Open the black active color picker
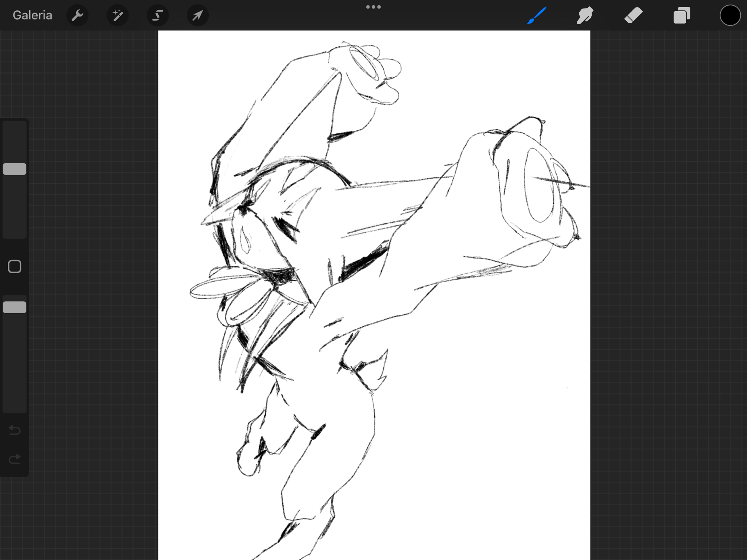The image size is (747, 560). pyautogui.click(x=730, y=15)
